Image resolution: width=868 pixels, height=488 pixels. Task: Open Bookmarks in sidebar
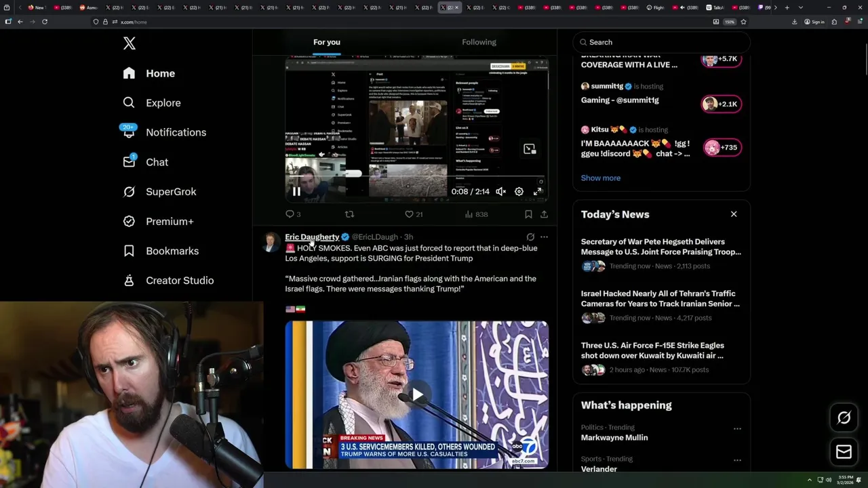(x=161, y=251)
